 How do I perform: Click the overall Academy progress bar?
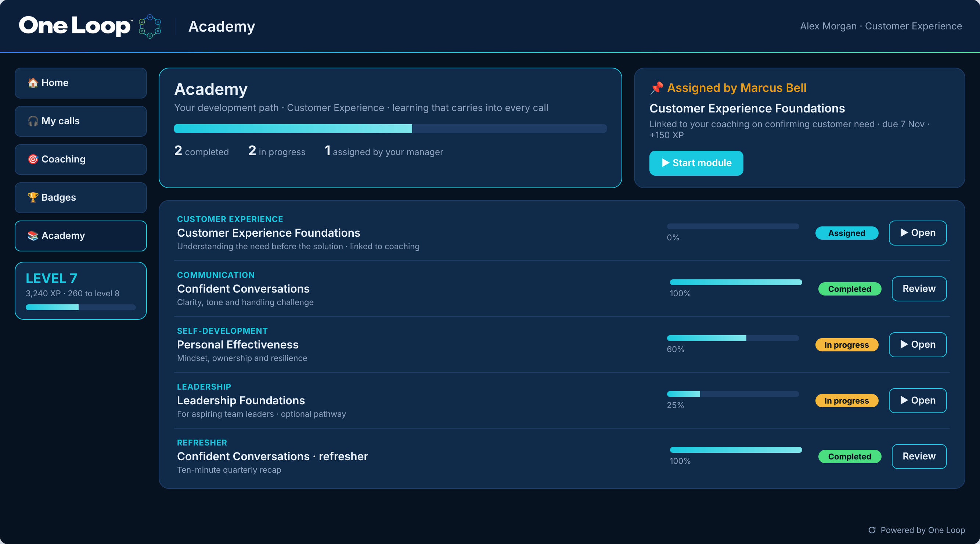(x=390, y=129)
